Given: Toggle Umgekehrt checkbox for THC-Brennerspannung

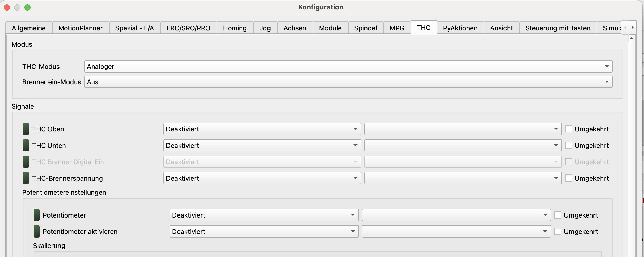Looking at the screenshot, I should point(569,178).
